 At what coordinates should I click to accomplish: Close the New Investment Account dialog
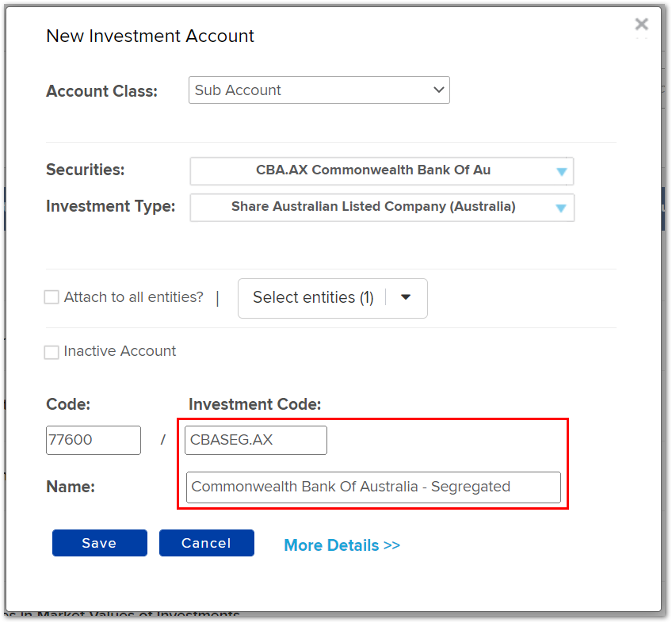point(641,25)
